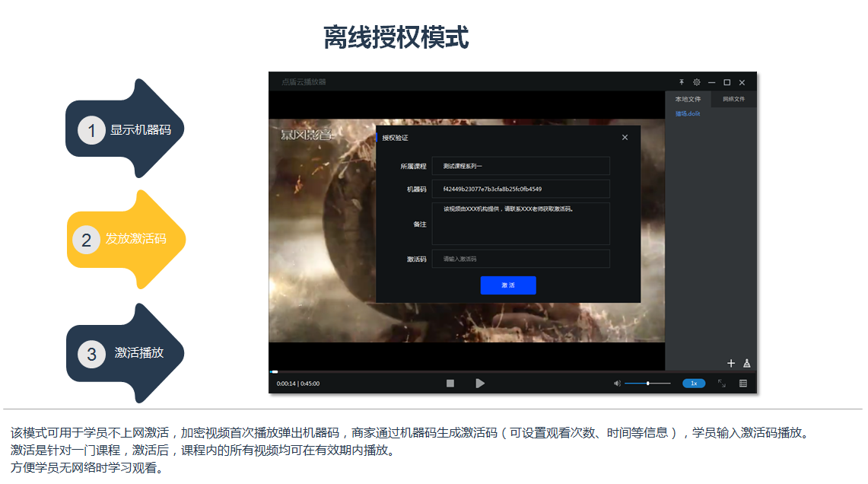Close the 授权验证 dialog
This screenshot has width=868, height=484.
point(625,137)
